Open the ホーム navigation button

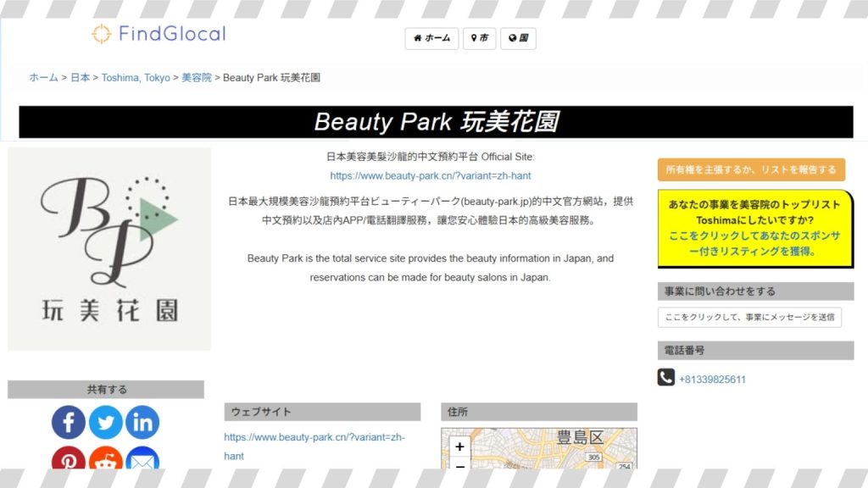click(x=431, y=39)
